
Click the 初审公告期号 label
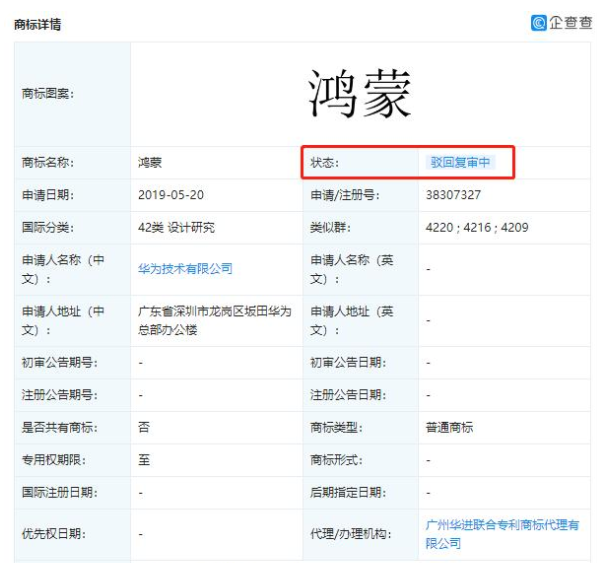[59, 362]
